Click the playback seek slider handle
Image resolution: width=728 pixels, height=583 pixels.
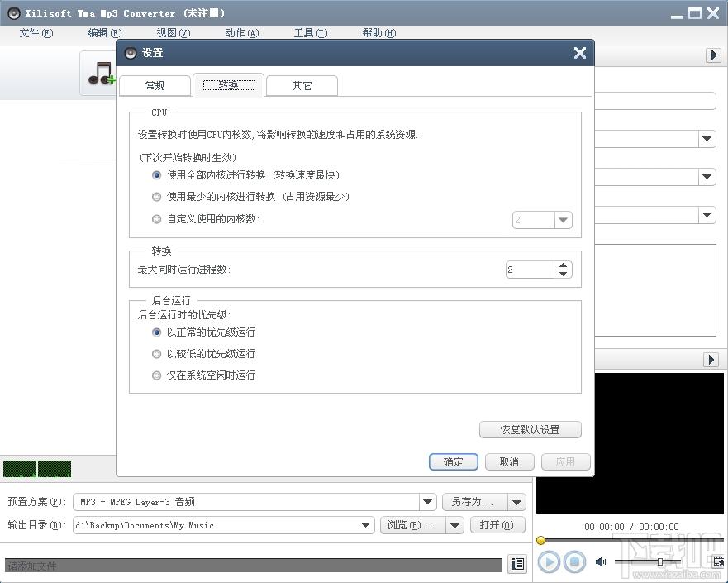tap(541, 540)
